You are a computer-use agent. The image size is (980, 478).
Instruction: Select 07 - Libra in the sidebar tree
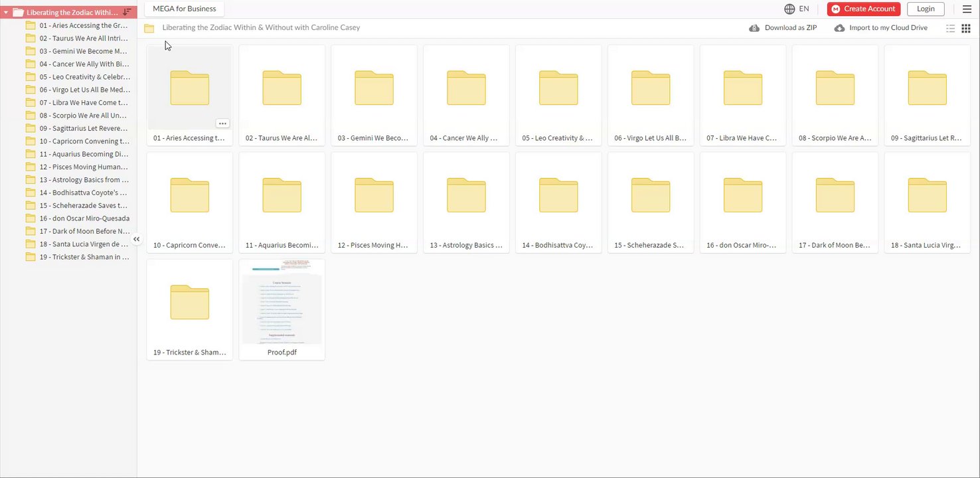[x=76, y=103]
